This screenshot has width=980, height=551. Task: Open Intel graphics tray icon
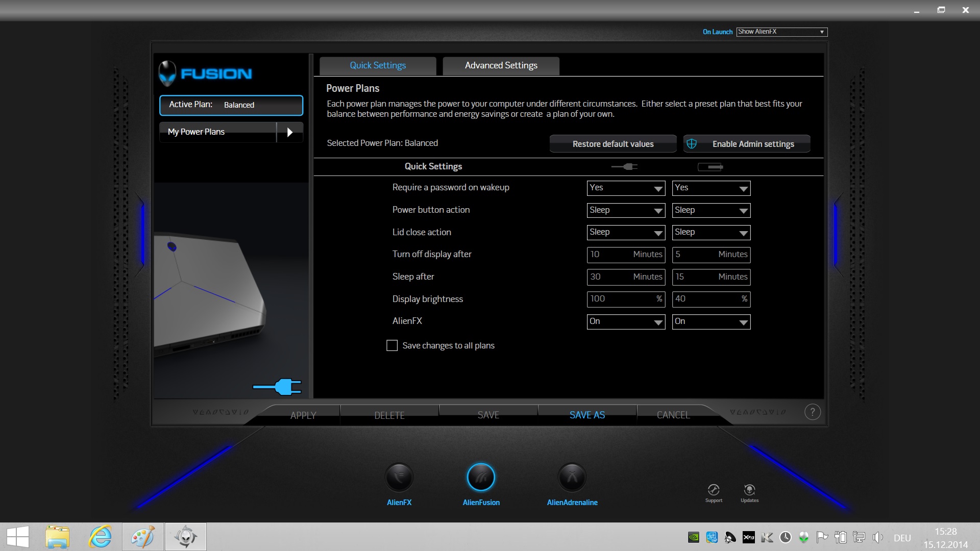(712, 537)
